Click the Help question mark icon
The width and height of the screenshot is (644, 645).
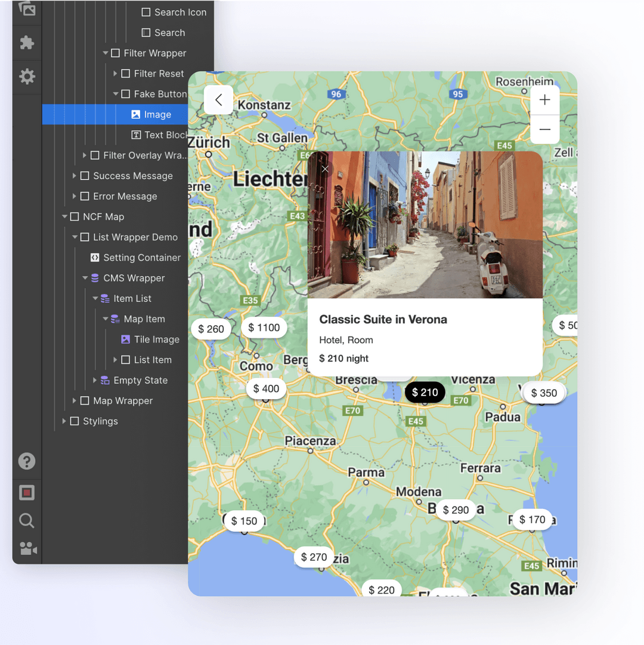(26, 461)
